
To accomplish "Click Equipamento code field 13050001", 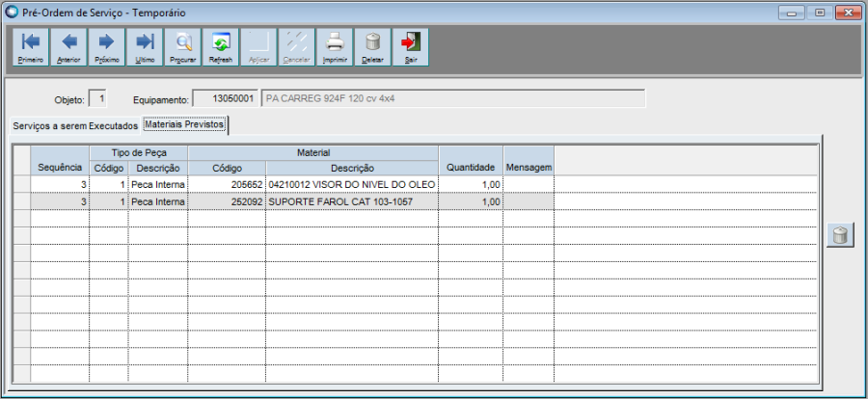I will [x=225, y=99].
